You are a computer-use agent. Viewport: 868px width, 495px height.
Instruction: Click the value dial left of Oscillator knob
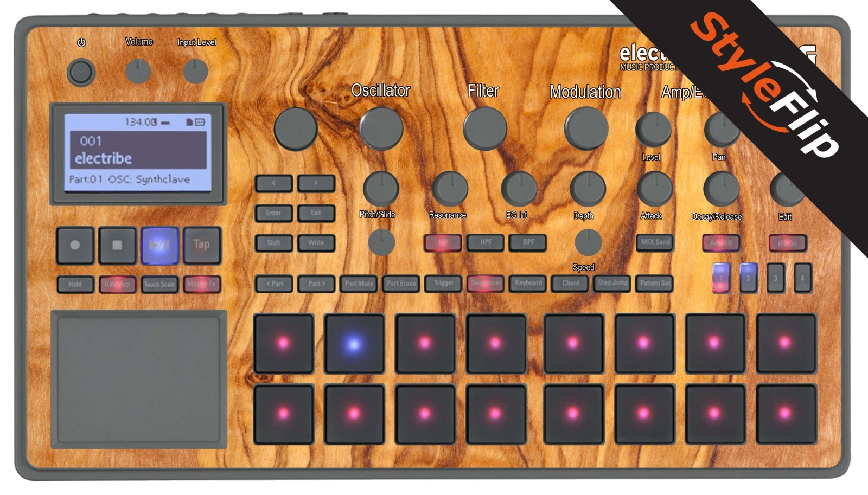296,128
